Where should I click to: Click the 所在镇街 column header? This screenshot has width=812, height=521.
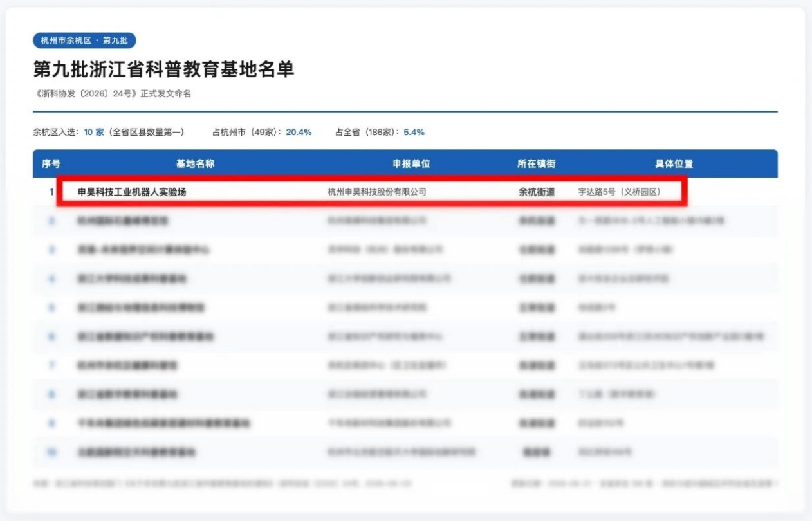537,164
